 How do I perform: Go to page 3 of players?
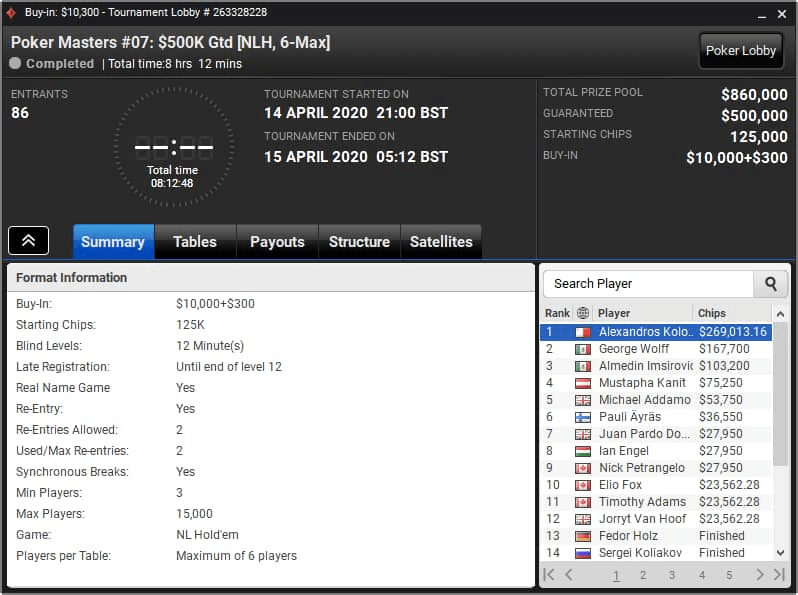[x=672, y=575]
